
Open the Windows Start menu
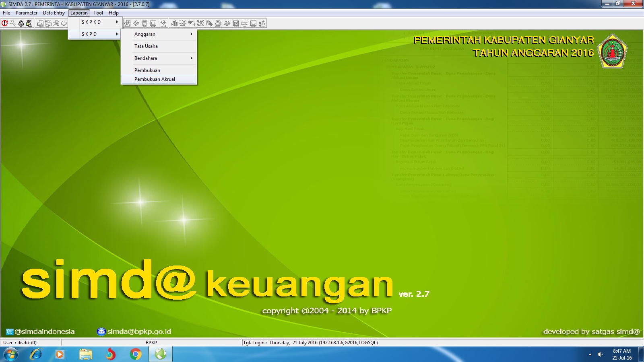coord(11,354)
